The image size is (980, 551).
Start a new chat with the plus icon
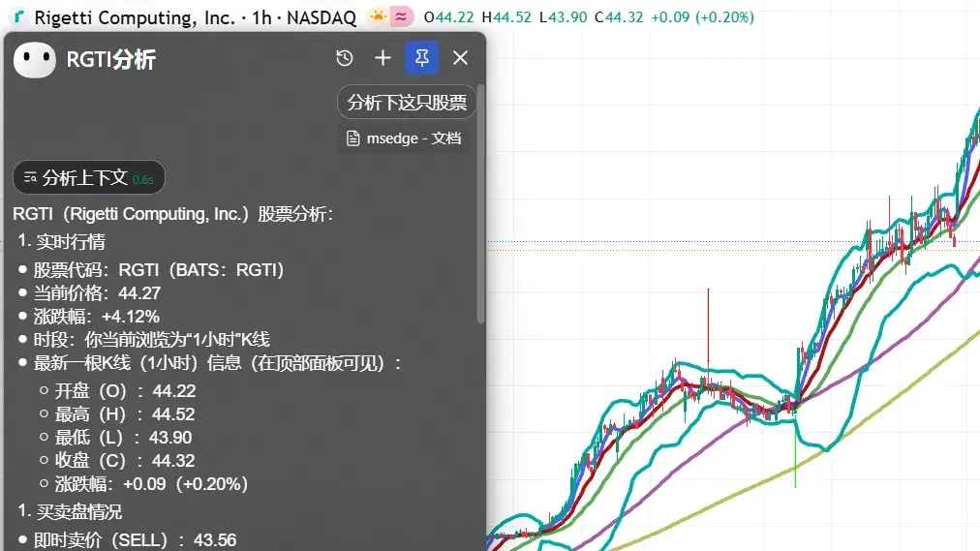click(383, 58)
